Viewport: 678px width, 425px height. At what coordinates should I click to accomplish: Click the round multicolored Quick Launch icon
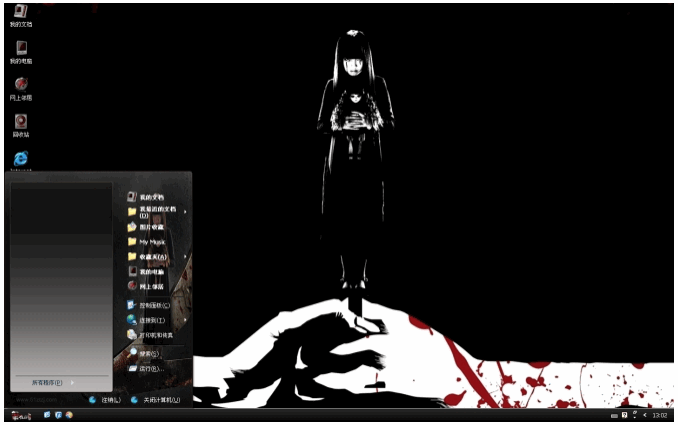[x=69, y=415]
